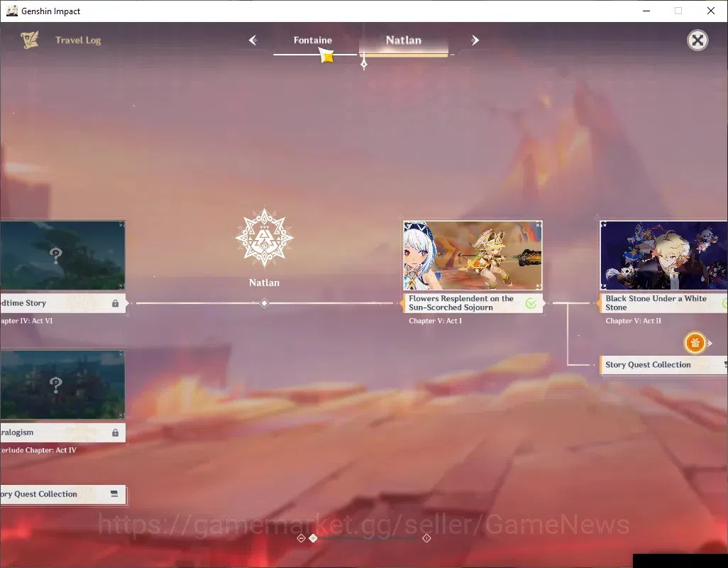Click the yellow progress marker under Fontaine
This screenshot has height=568, width=728.
[x=327, y=56]
